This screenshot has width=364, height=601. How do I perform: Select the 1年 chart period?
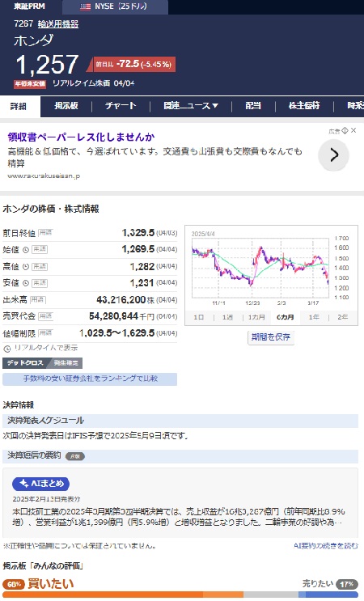tap(314, 317)
